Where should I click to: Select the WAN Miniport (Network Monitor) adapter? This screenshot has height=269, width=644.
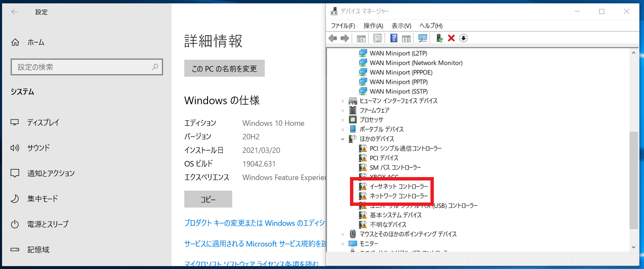point(416,63)
